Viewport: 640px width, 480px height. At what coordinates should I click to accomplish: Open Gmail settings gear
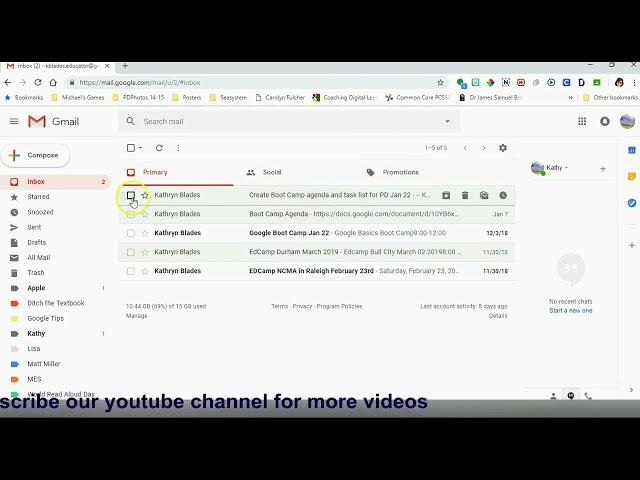pos(503,148)
